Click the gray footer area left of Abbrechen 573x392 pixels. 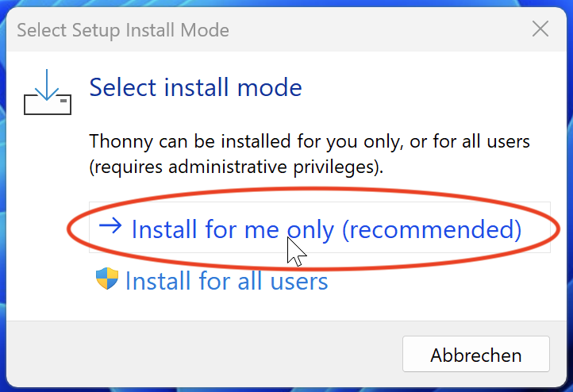(x=198, y=355)
